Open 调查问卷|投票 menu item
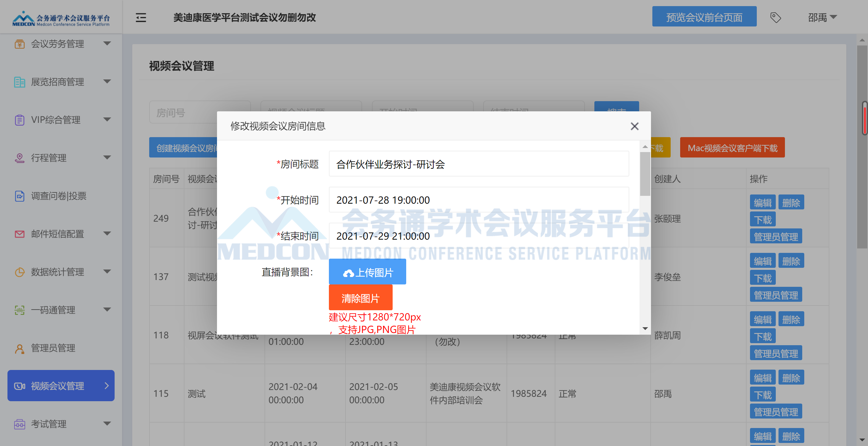The height and width of the screenshot is (446, 868). (x=61, y=196)
